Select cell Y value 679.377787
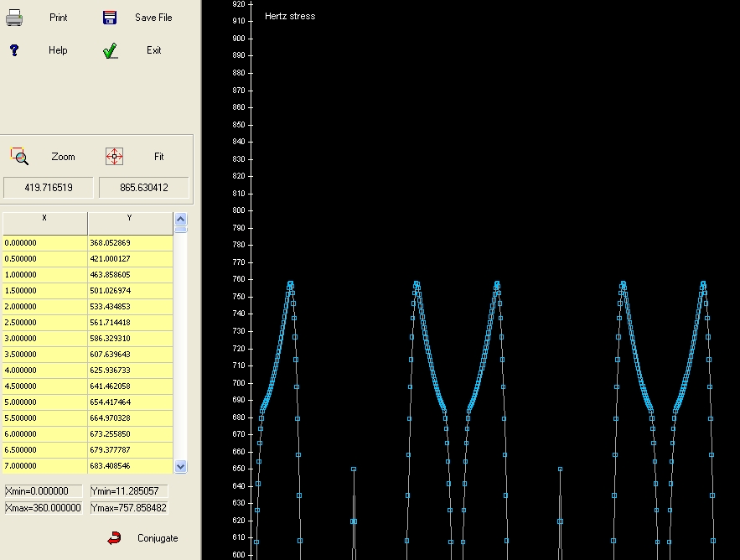Screen dimensions: 740x560 130,450
